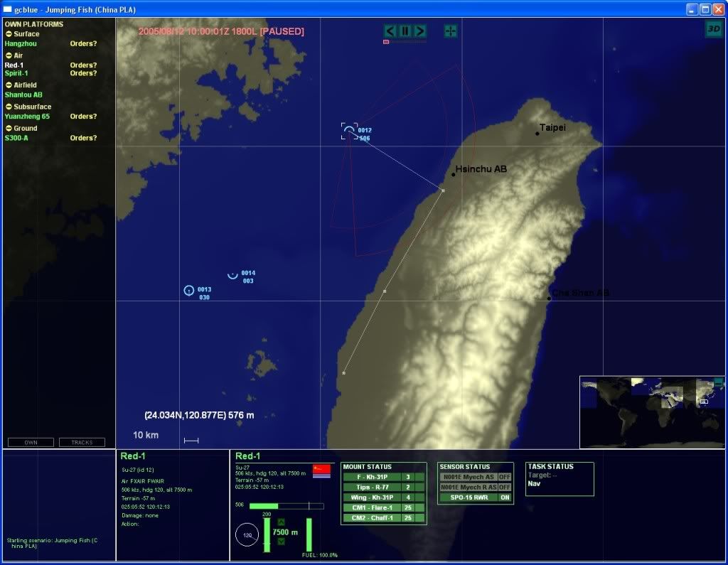
Task: Click the altitude decrease arrow
Action: coord(281,542)
